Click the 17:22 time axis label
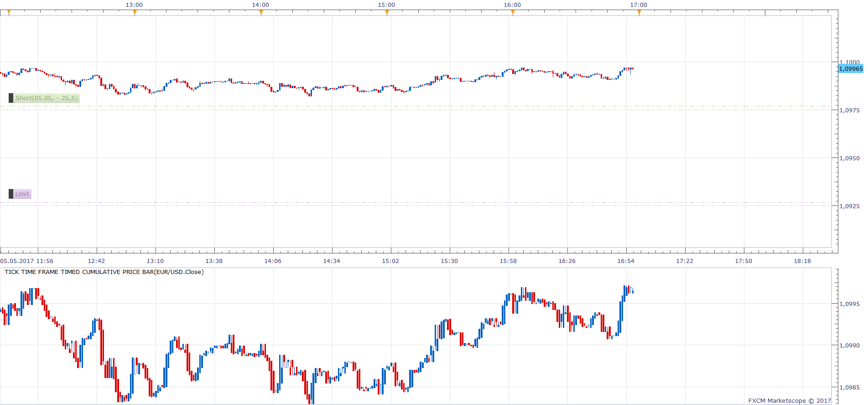 coord(685,261)
